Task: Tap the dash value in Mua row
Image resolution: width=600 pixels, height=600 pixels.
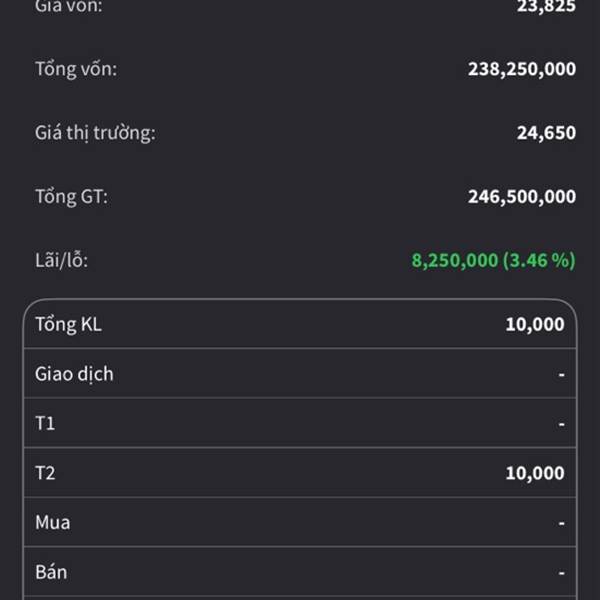Action: pyautogui.click(x=561, y=523)
